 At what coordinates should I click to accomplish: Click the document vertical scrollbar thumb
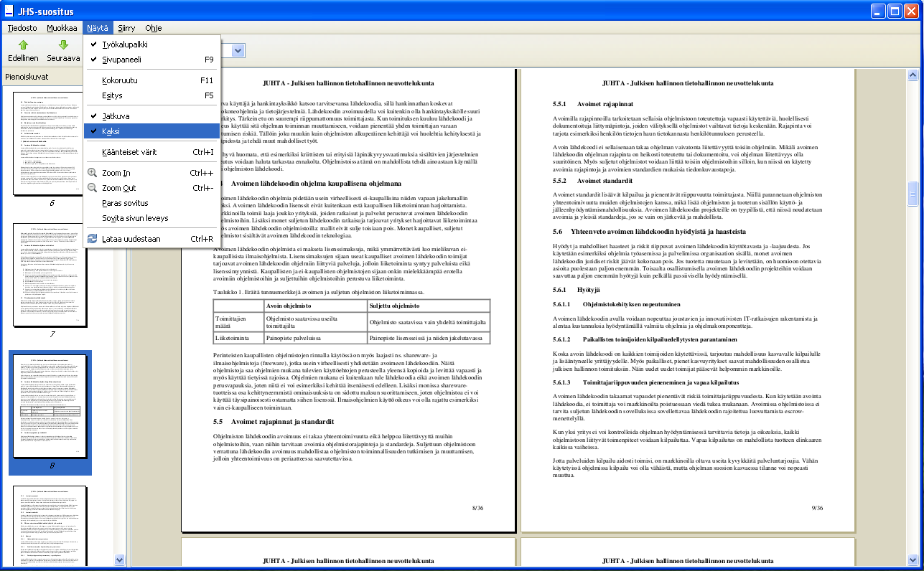click(x=913, y=193)
